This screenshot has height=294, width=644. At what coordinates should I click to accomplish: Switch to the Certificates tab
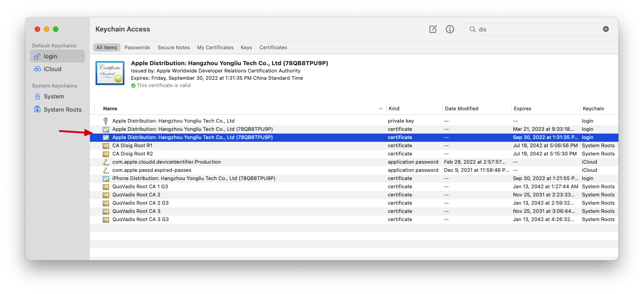(x=273, y=47)
